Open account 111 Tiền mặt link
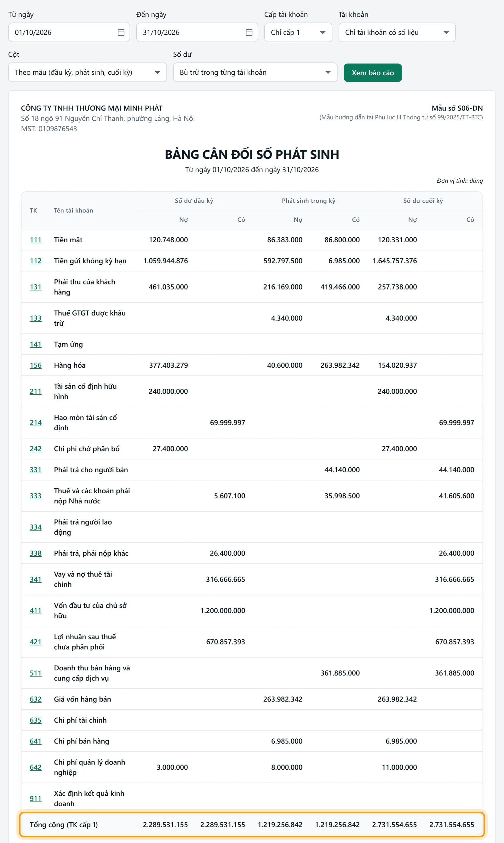The image size is (504, 843). pyautogui.click(x=36, y=240)
